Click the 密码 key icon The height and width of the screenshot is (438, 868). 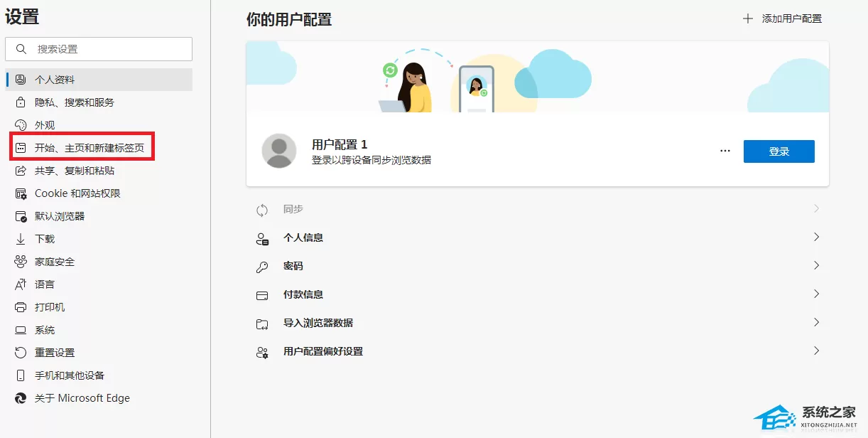tap(262, 267)
